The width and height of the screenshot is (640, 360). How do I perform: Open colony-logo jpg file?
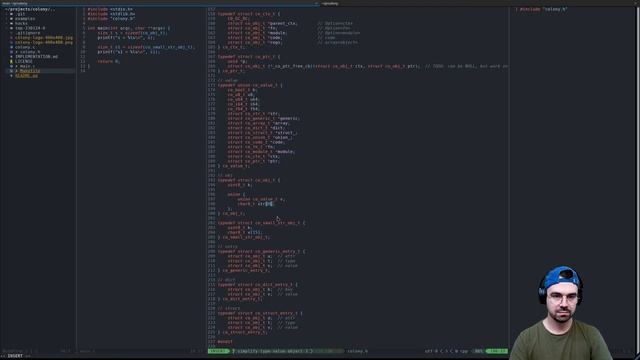(44, 38)
